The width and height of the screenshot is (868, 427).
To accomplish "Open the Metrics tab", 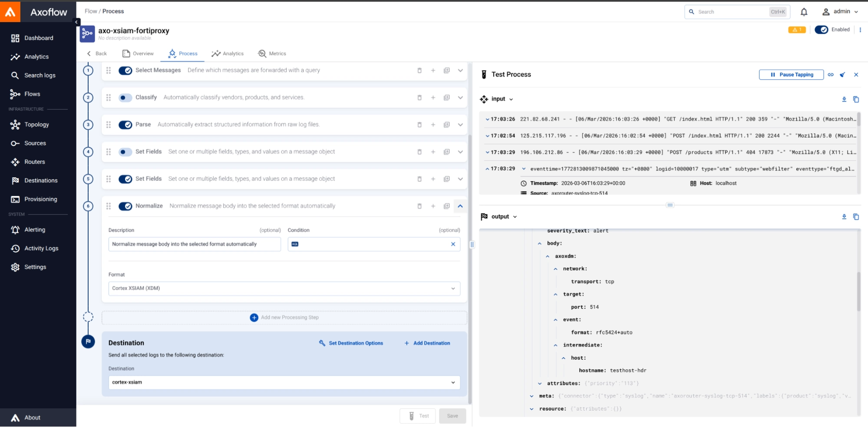I will point(272,53).
